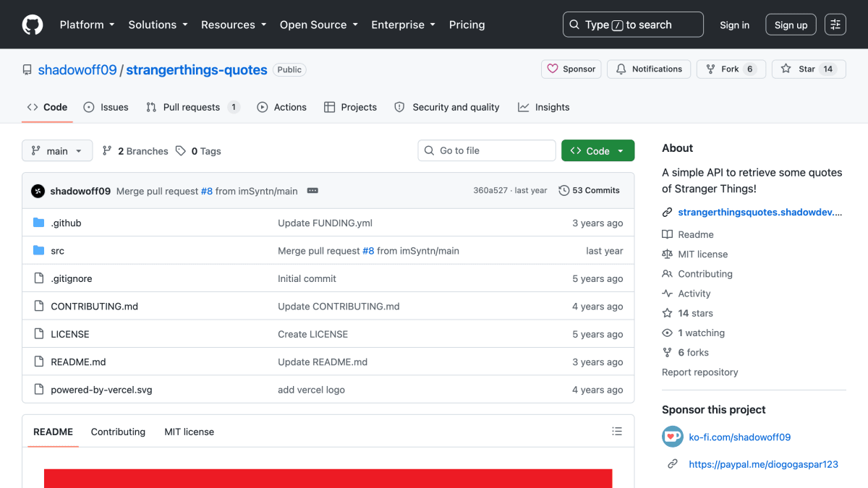The image size is (868, 488).
Task: Click the shadowoff09 avatar in commit row
Action: tap(38, 191)
